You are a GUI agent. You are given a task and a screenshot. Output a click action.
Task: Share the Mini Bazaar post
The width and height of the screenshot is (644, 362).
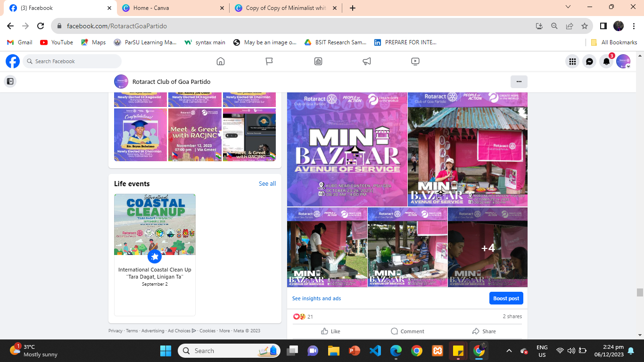click(484, 331)
